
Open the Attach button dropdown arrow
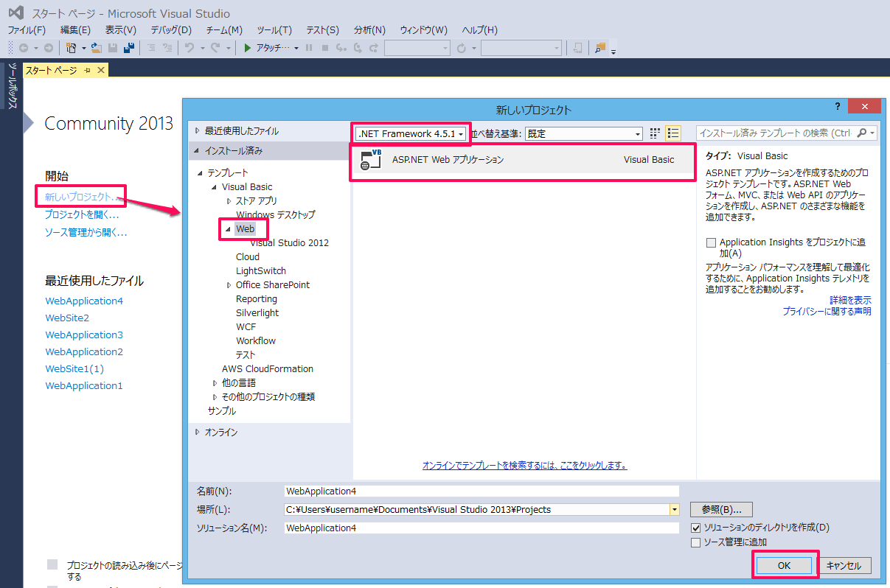(296, 48)
